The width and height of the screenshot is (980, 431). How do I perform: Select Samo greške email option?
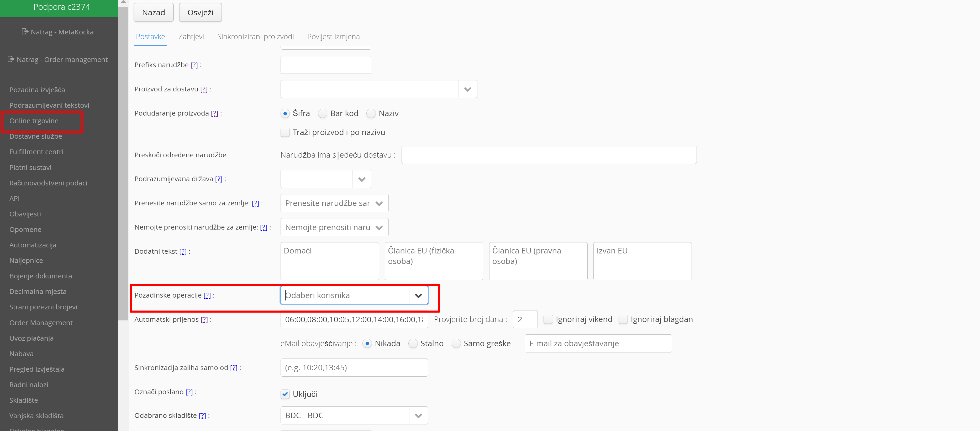(x=456, y=344)
